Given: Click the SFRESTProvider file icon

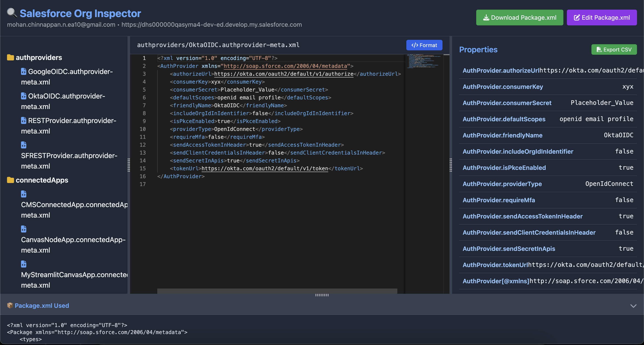Looking at the screenshot, I should click(23, 145).
